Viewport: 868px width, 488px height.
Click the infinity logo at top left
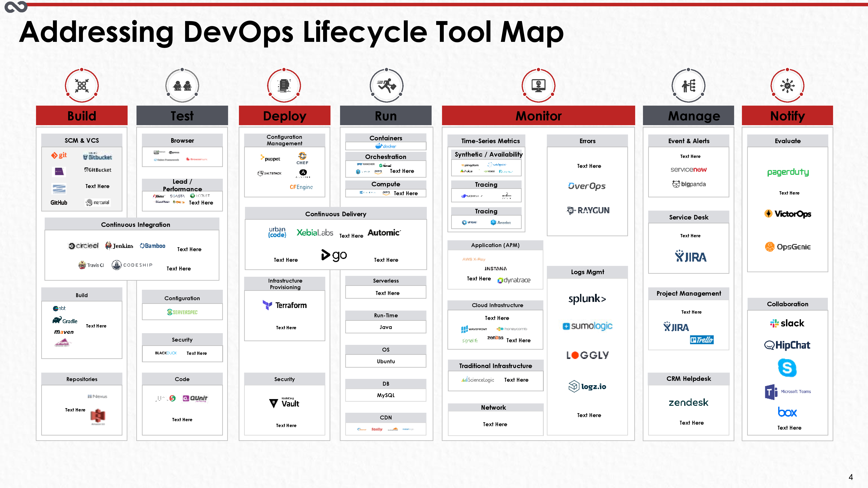16,7
